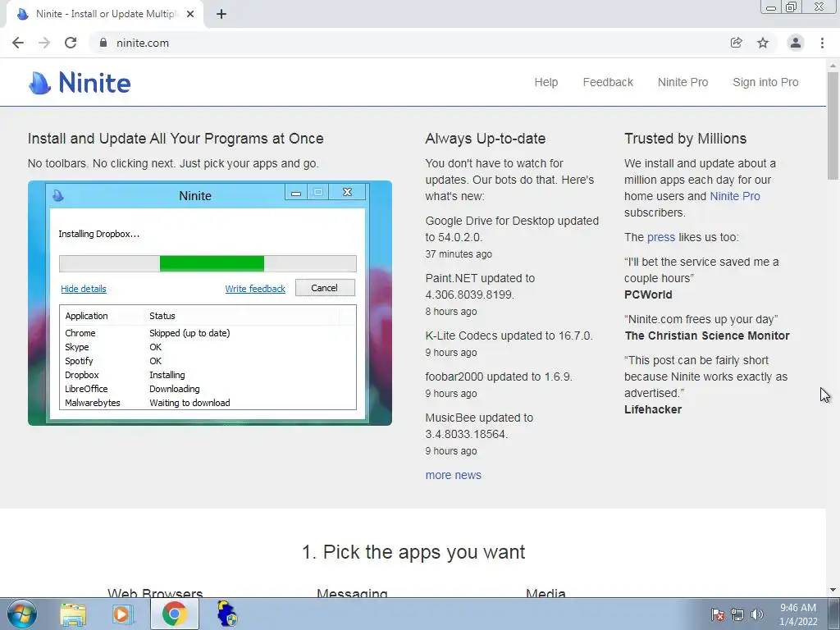Image resolution: width=840 pixels, height=630 pixels.
Task: Click the 'Always Up-to-date' heading
Action: click(486, 139)
